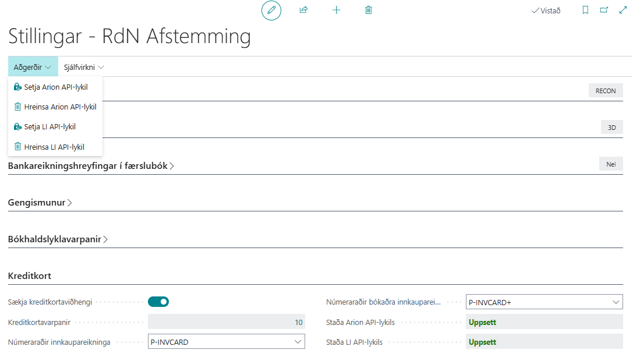633x364 pixels.
Task: Click the pencil edit icon
Action: [271, 10]
